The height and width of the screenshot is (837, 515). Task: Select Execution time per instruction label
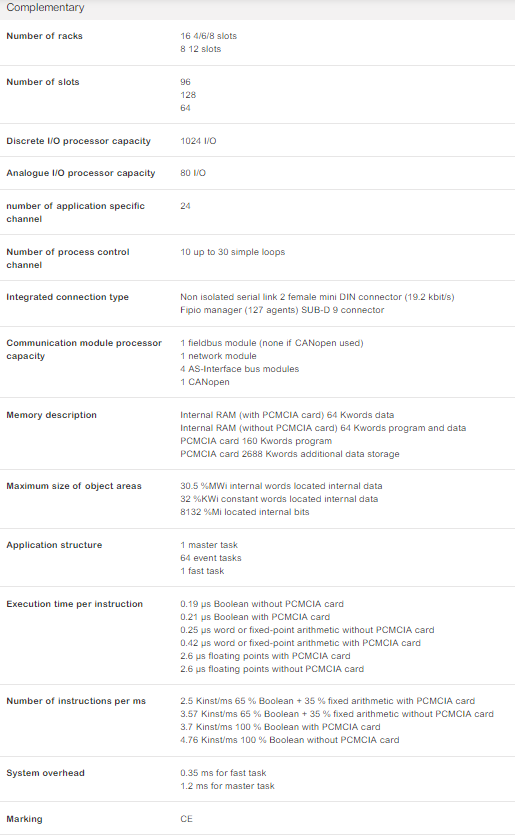click(75, 604)
